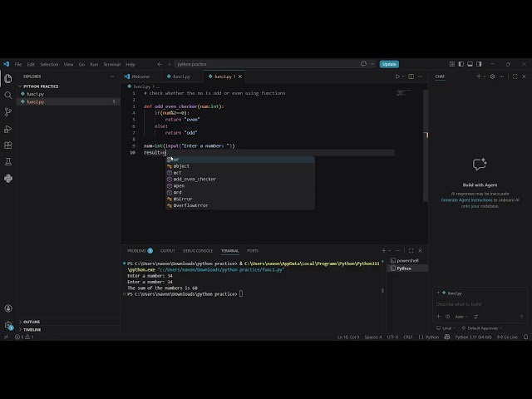Viewport: 532px width, 399px height.
Task: Click the Customize Layout icon
Action: point(452,64)
